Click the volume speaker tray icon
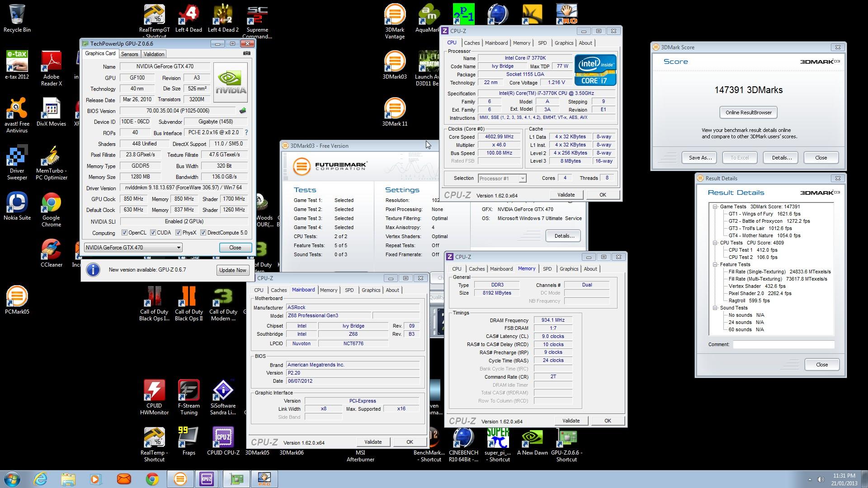Screen dimensions: 868x488 click(821, 479)
